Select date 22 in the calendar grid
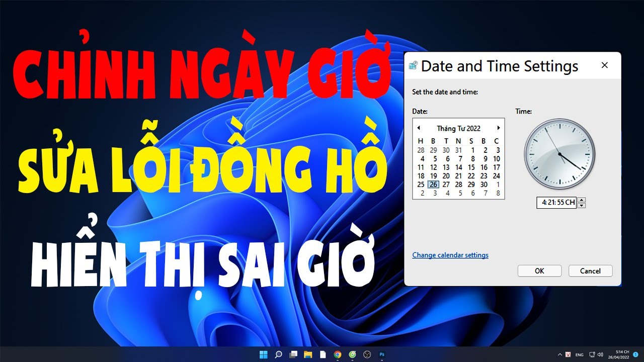This screenshot has width=644, height=362. [471, 176]
